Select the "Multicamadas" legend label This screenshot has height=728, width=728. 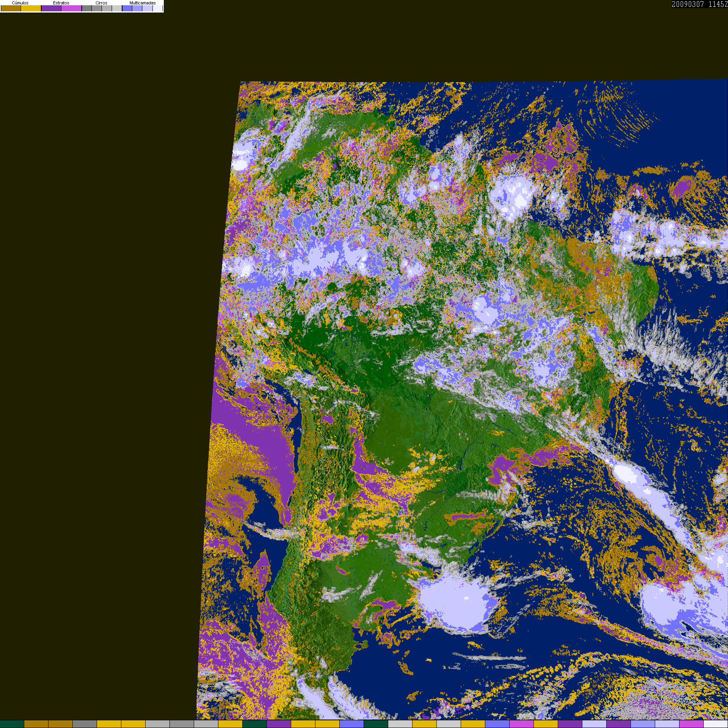pos(142,3)
